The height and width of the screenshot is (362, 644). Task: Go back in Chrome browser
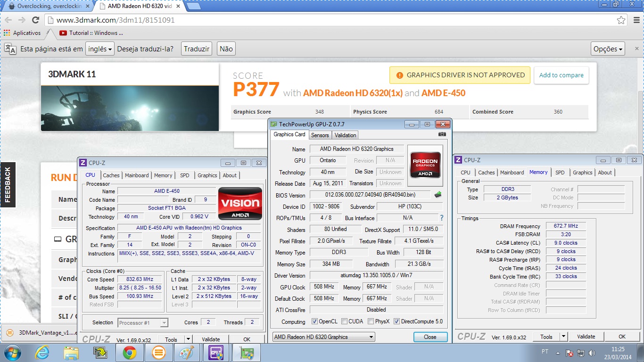(x=8, y=20)
